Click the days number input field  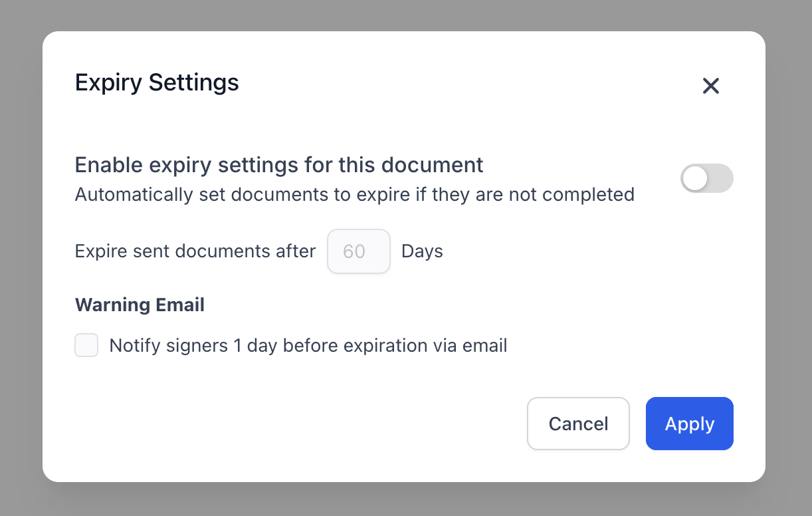359,251
